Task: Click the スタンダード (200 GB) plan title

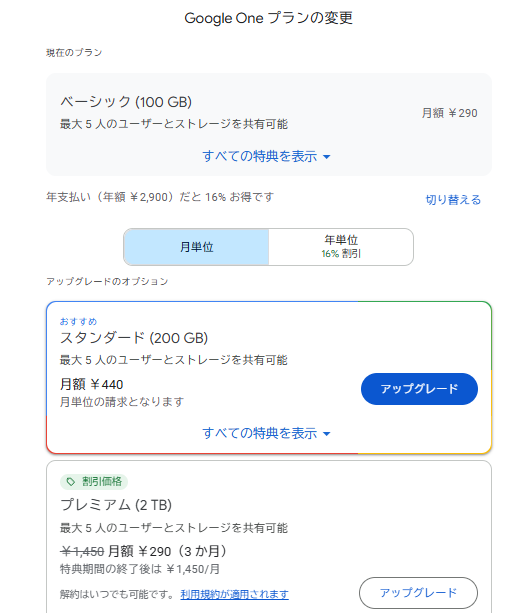Action: pyautogui.click(x=134, y=338)
